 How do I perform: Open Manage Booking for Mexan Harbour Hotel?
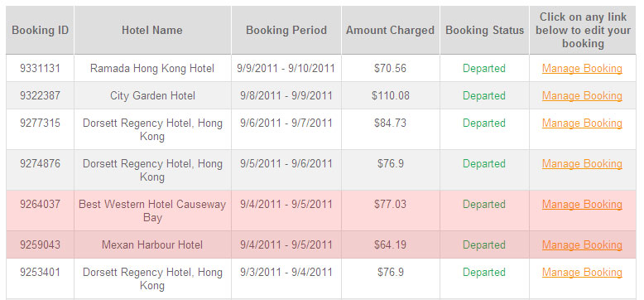582,245
